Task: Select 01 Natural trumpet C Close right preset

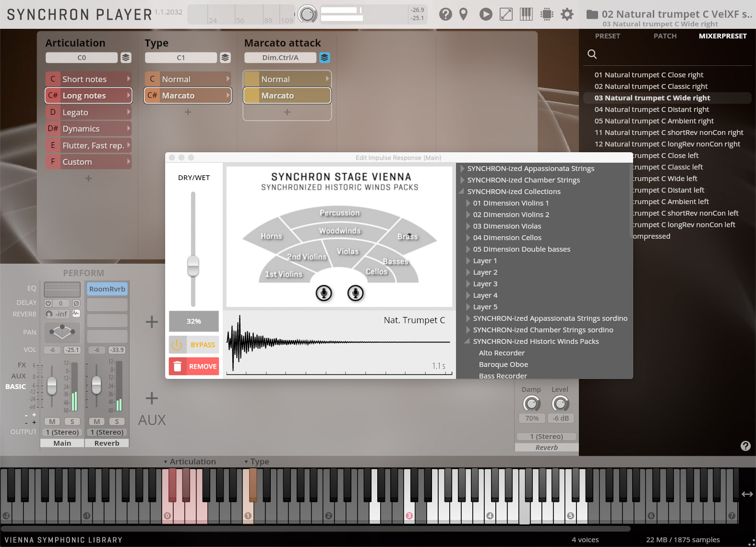Action: tap(649, 75)
